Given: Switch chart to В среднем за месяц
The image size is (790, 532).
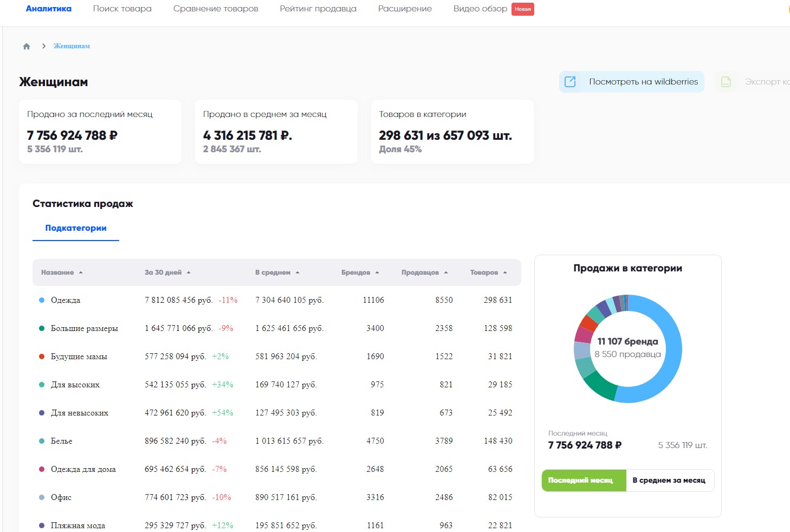Looking at the screenshot, I should coord(669,481).
